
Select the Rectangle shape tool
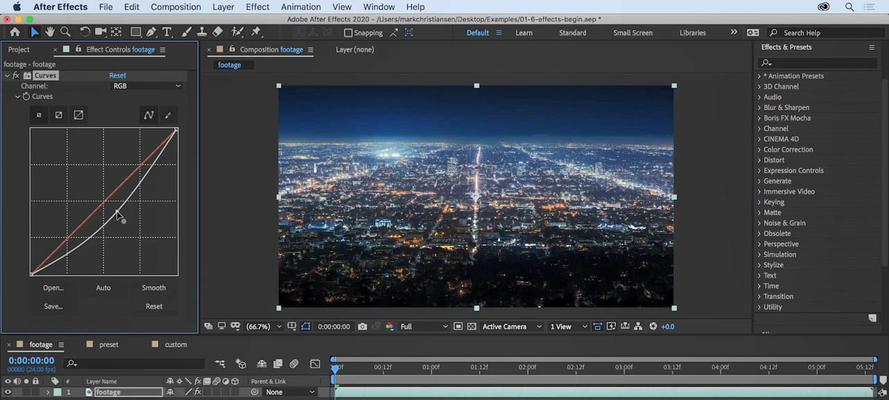136,32
